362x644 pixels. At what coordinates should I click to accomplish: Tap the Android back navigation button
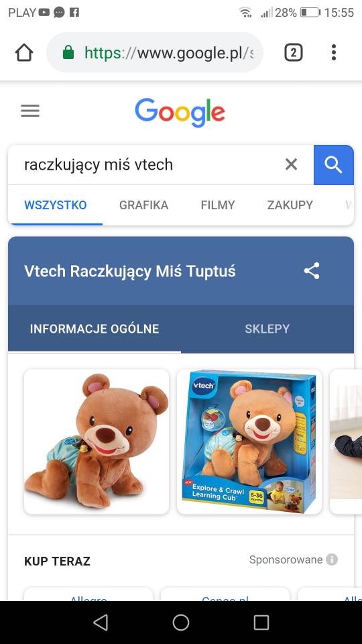click(101, 623)
